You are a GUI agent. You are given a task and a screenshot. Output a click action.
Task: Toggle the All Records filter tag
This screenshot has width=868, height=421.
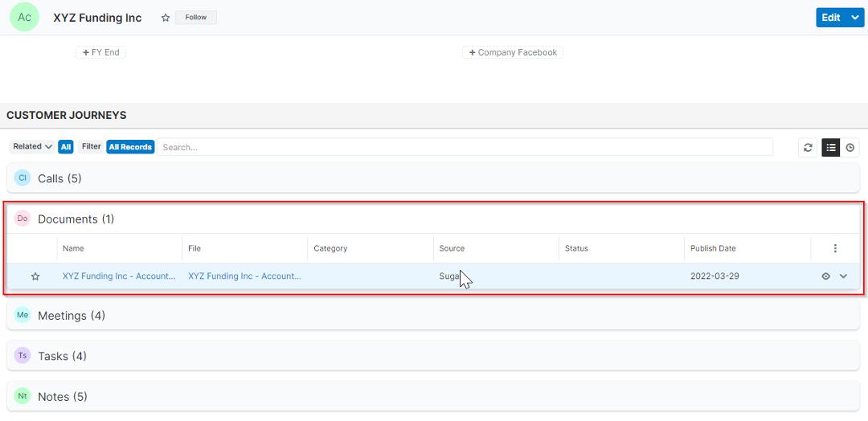coord(130,147)
